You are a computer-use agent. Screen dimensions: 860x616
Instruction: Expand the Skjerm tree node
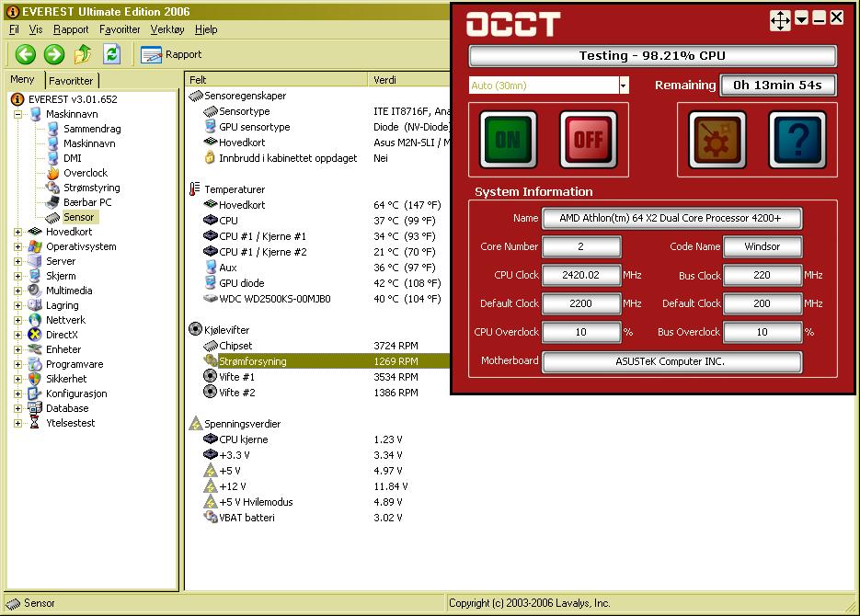[x=18, y=277]
